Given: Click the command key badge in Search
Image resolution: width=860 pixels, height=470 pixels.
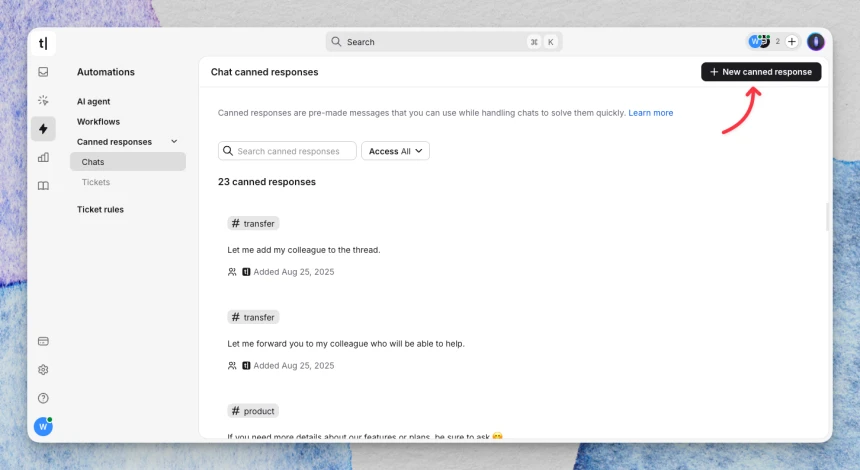Looking at the screenshot, I should click(534, 42).
